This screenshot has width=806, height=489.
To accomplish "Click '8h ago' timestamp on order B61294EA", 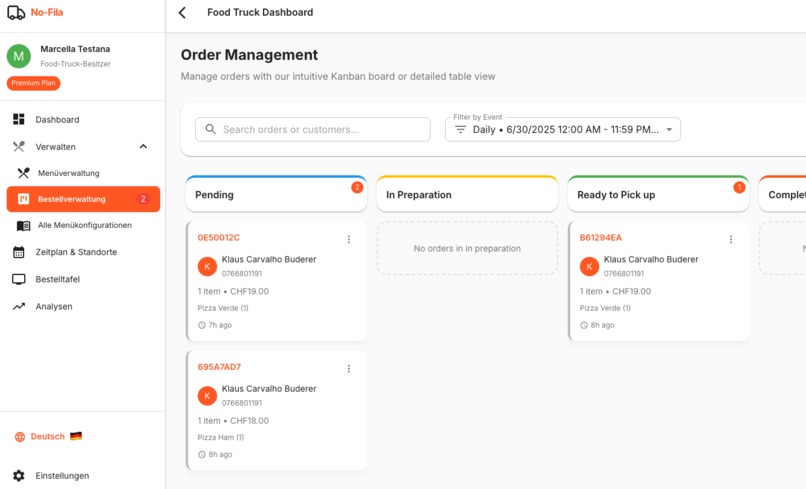I will click(602, 325).
